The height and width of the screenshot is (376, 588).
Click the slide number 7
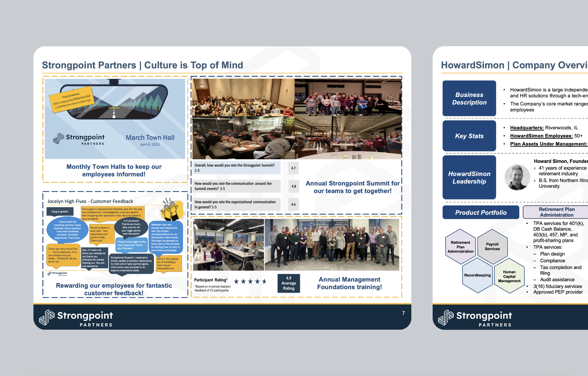tap(403, 313)
